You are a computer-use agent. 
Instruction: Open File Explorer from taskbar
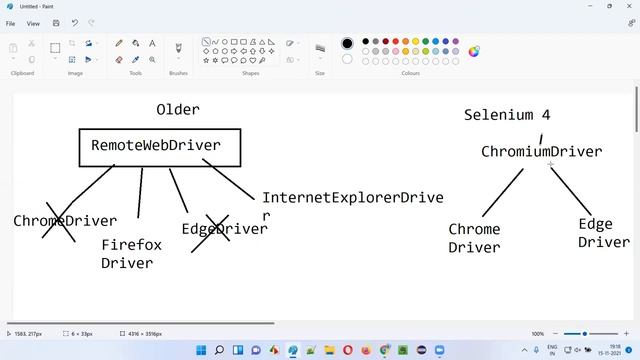click(x=329, y=350)
